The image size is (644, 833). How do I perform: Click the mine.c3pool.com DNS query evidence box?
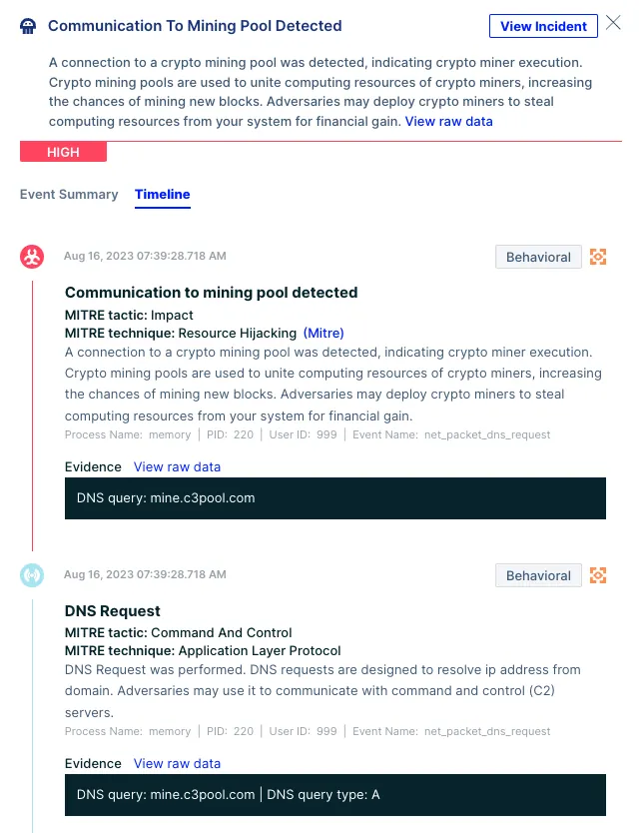[335, 498]
